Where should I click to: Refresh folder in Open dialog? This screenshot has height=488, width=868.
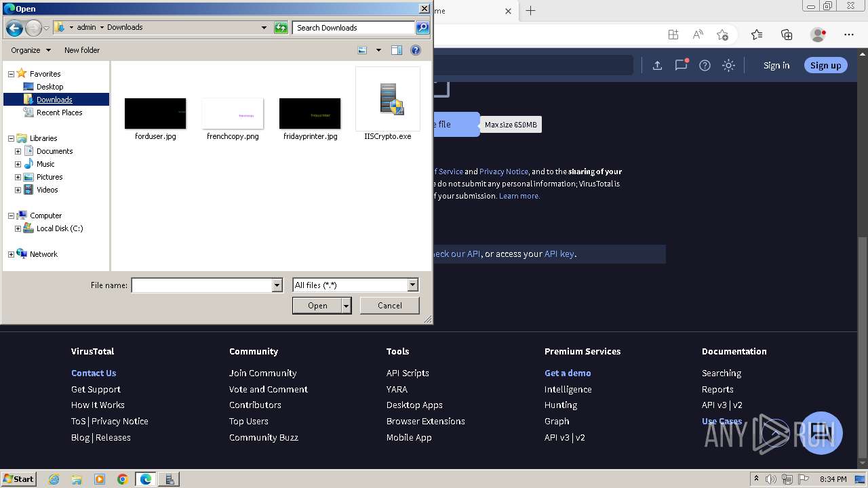[x=281, y=28]
